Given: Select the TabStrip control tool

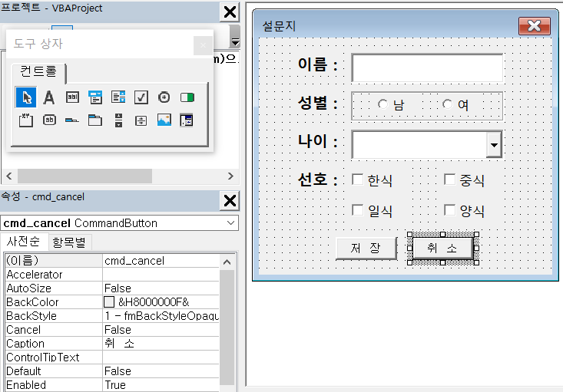Looking at the screenshot, I should 72,120.
